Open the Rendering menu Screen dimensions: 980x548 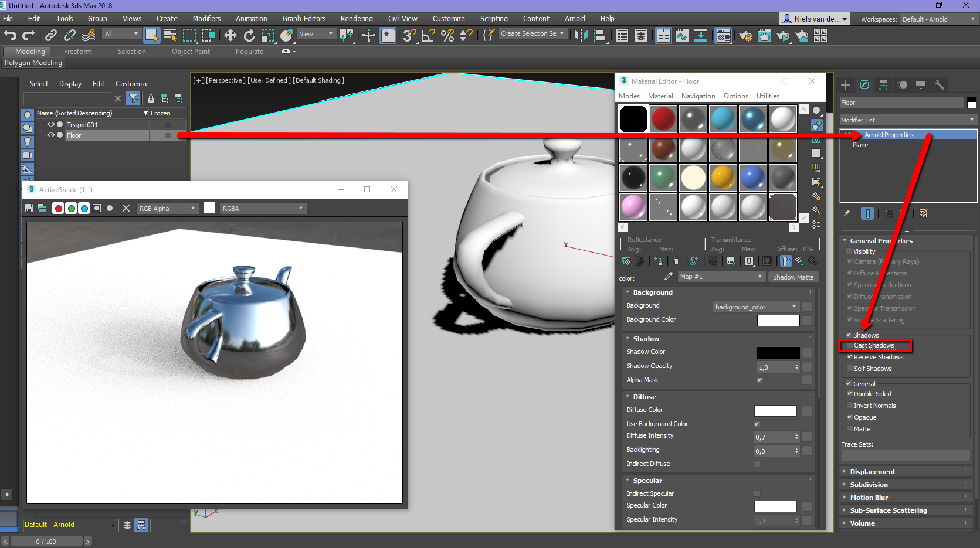coord(356,18)
